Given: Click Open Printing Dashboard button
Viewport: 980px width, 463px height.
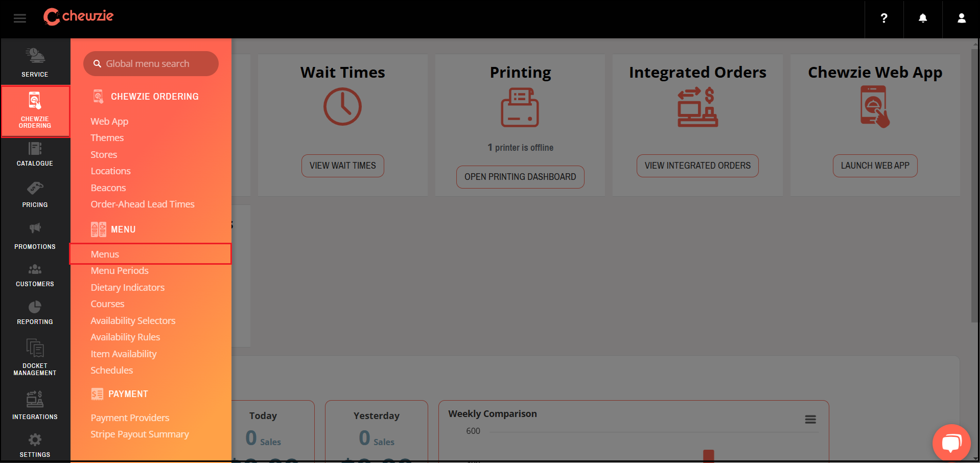Looking at the screenshot, I should tap(520, 177).
